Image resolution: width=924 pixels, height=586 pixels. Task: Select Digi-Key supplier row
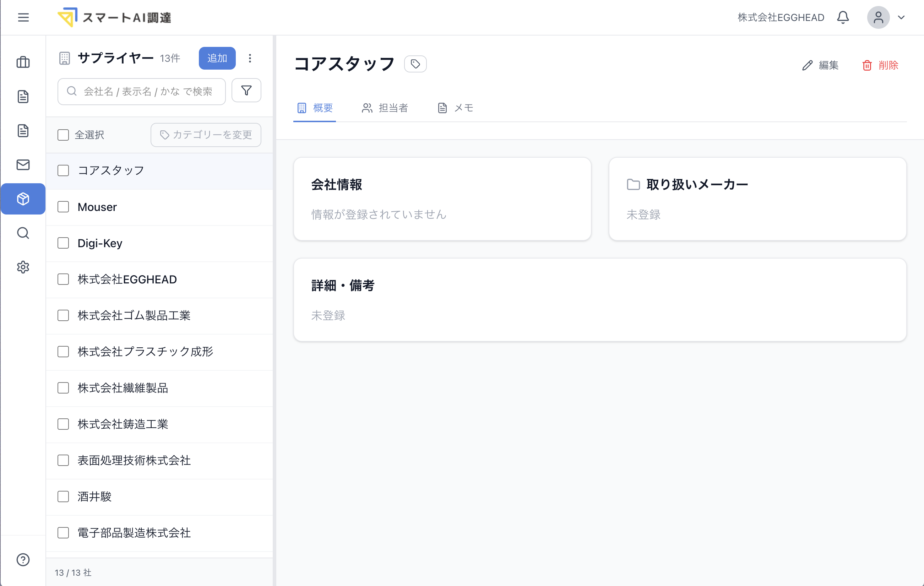(159, 243)
